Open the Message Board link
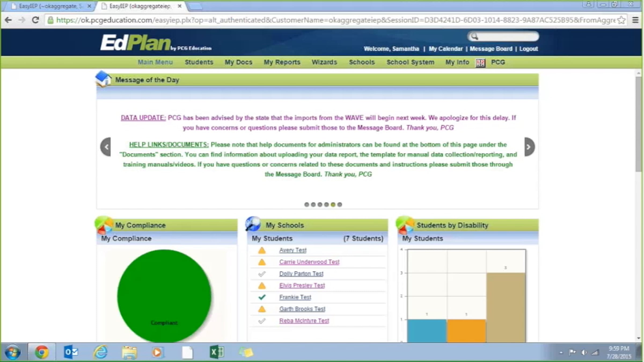The width and height of the screenshot is (644, 362). [x=491, y=49]
